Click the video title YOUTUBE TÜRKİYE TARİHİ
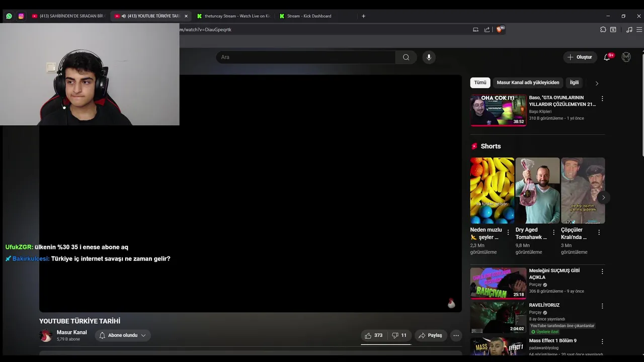 point(80,321)
